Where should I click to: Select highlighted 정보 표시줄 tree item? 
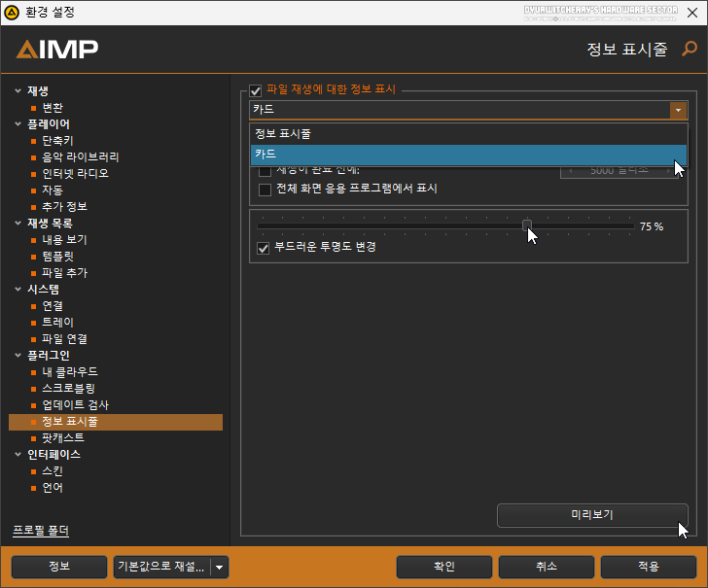(116, 422)
